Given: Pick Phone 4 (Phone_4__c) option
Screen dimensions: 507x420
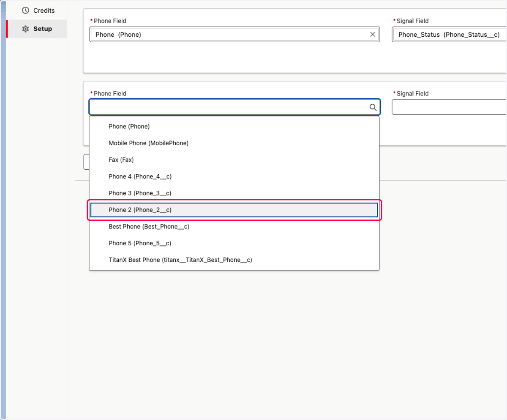Looking at the screenshot, I should [x=234, y=176].
